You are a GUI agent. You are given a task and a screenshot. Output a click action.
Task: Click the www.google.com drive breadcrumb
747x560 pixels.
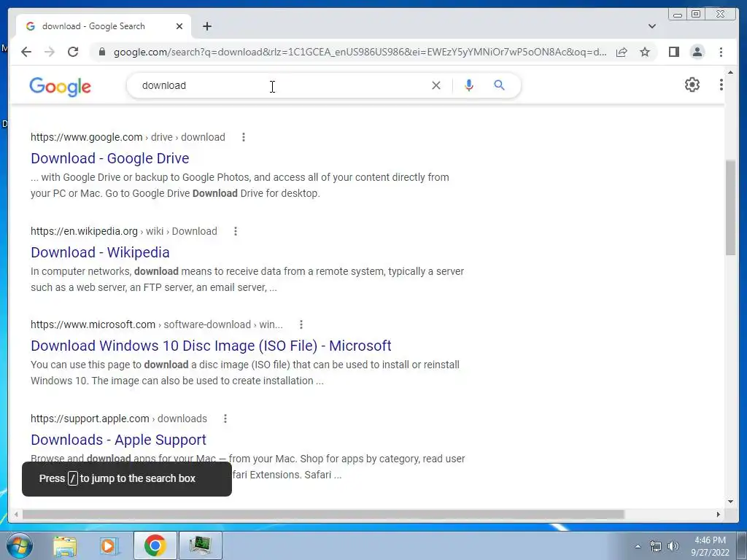click(x=128, y=137)
